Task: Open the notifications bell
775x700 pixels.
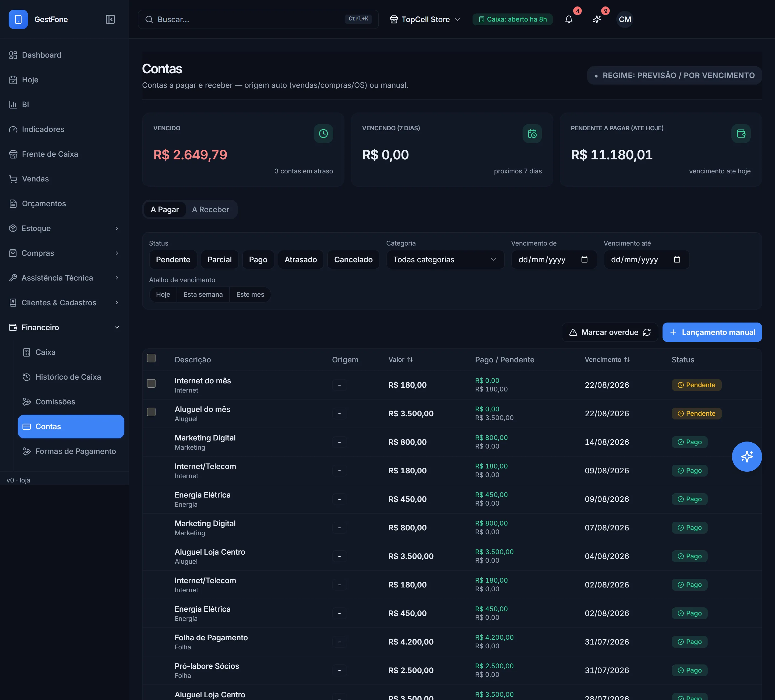Action: pyautogui.click(x=569, y=19)
